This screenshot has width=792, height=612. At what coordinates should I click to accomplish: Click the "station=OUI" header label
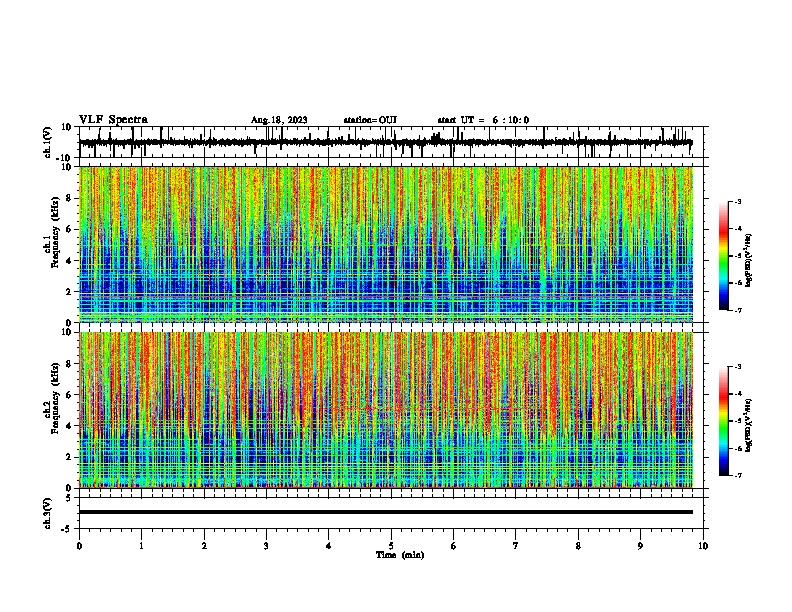(x=370, y=120)
